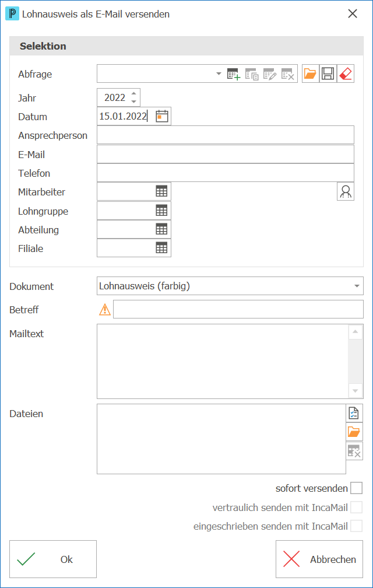Click the person icon beside Mitarbeiter

pyautogui.click(x=345, y=191)
